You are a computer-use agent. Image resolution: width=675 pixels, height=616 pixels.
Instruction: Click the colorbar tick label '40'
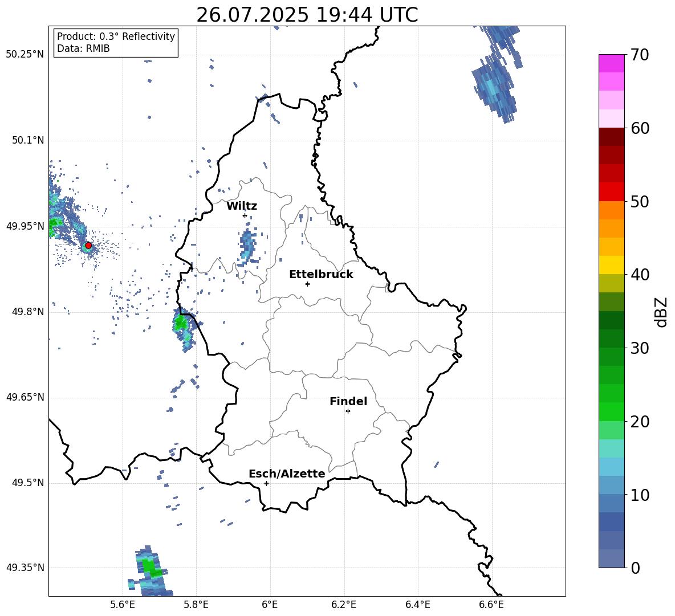640,275
